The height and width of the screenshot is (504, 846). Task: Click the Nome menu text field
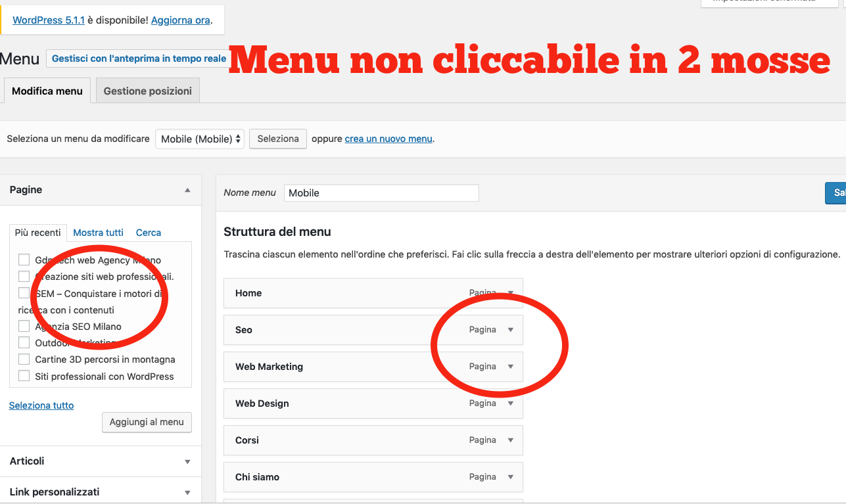coord(381,193)
